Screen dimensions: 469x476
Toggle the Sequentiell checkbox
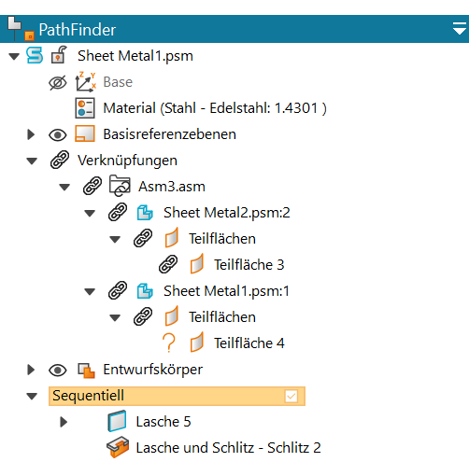[291, 397]
